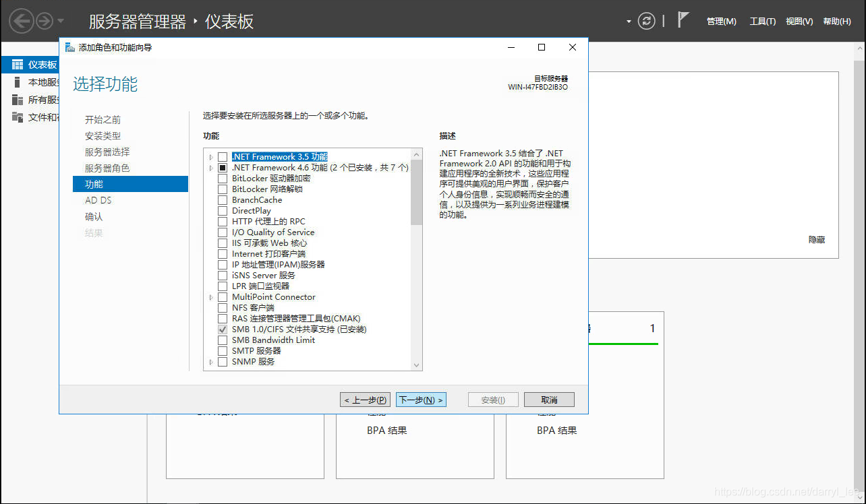
Task: Select SMB 1.0/CIFS 文件共享支持 row text
Action: (x=299, y=329)
